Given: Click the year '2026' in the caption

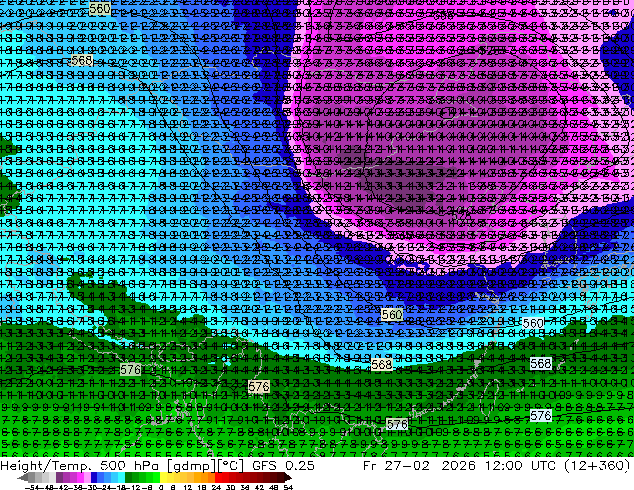Looking at the screenshot, I should point(458,466).
